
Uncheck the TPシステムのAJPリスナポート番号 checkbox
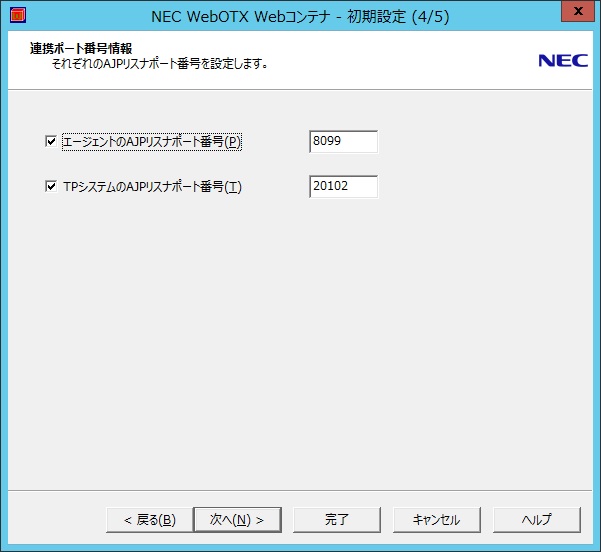coord(51,186)
